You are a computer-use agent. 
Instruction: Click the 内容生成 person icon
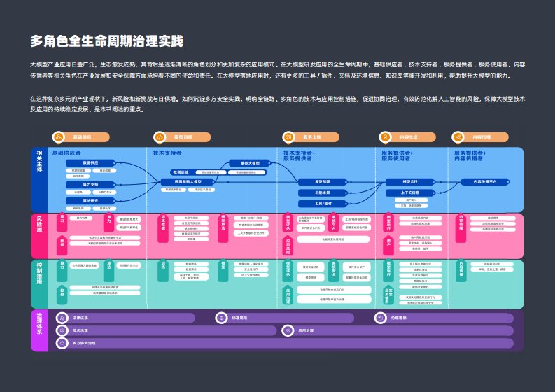[385, 137]
